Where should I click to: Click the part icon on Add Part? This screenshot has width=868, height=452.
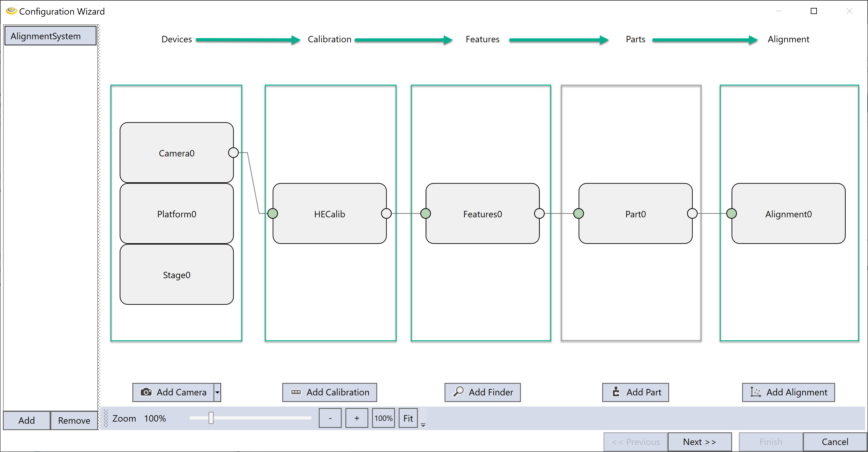[x=616, y=392]
